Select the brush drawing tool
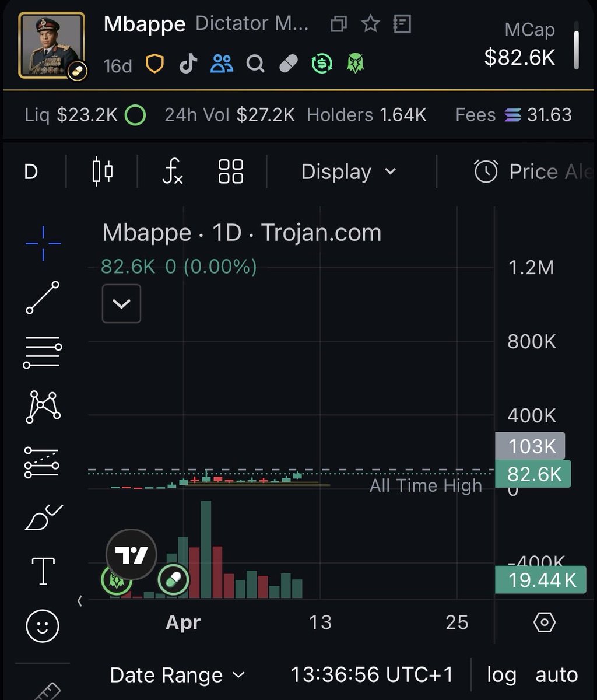The width and height of the screenshot is (597, 700). [44, 517]
